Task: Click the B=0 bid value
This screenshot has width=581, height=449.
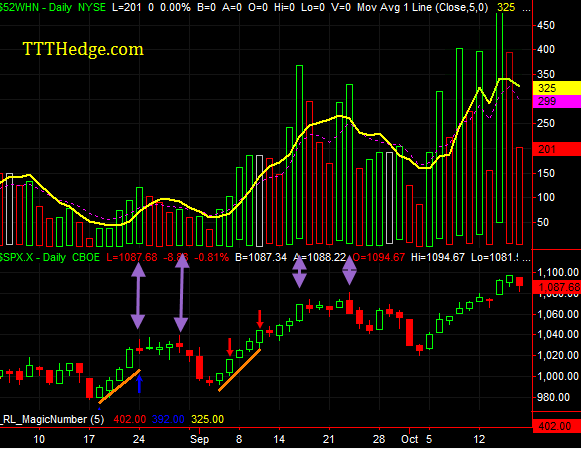Action: pyautogui.click(x=206, y=7)
